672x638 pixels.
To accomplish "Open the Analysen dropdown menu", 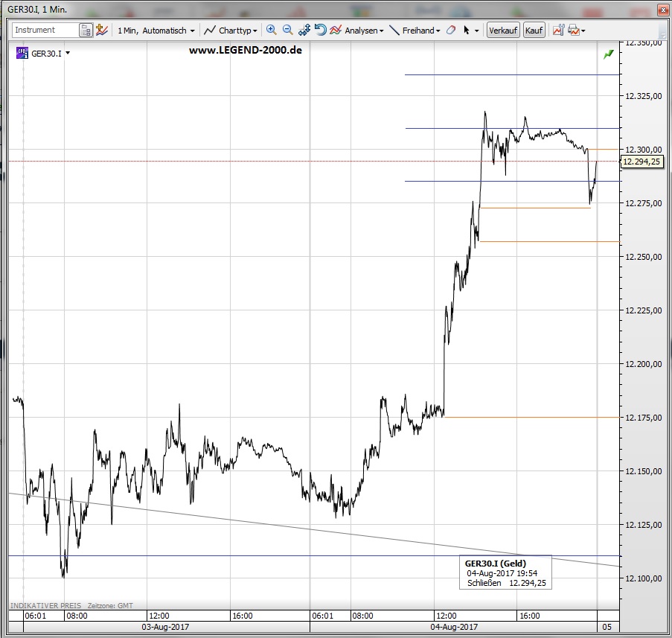I will pos(364,31).
